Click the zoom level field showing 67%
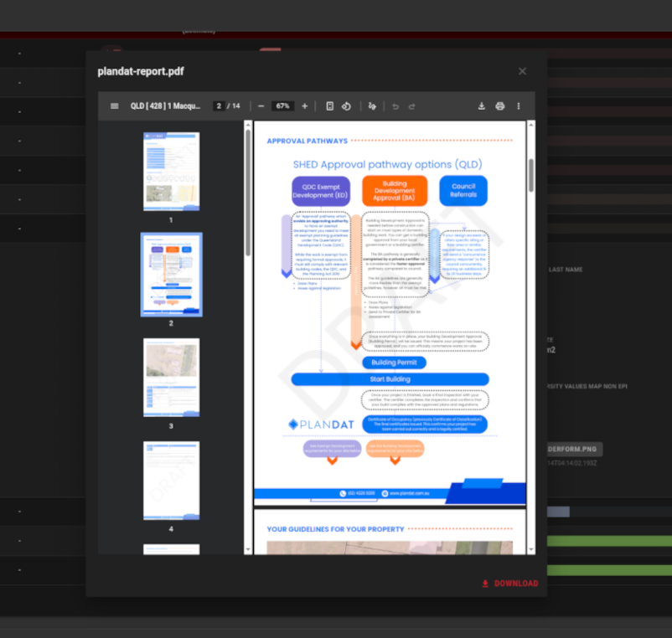The image size is (672, 638). coord(282,105)
